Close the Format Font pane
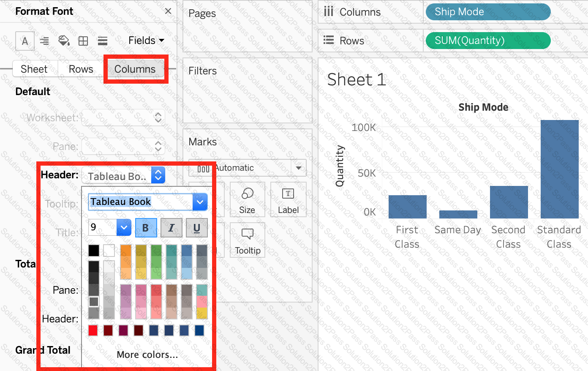This screenshot has height=371, width=588. pyautogui.click(x=168, y=11)
